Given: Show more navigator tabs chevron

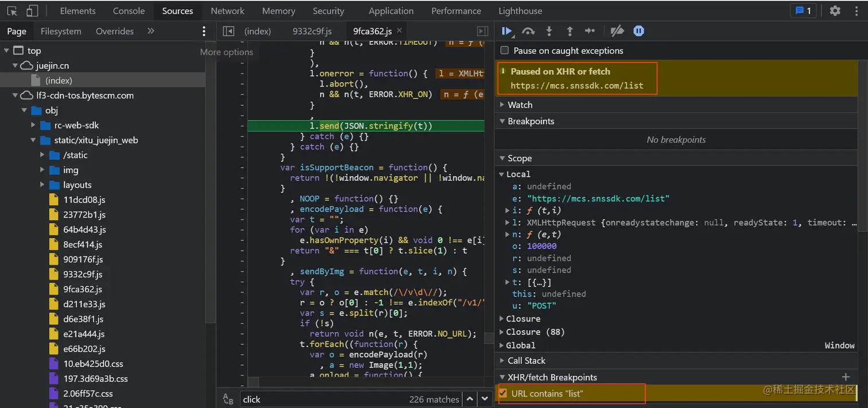Looking at the screenshot, I should (x=151, y=31).
